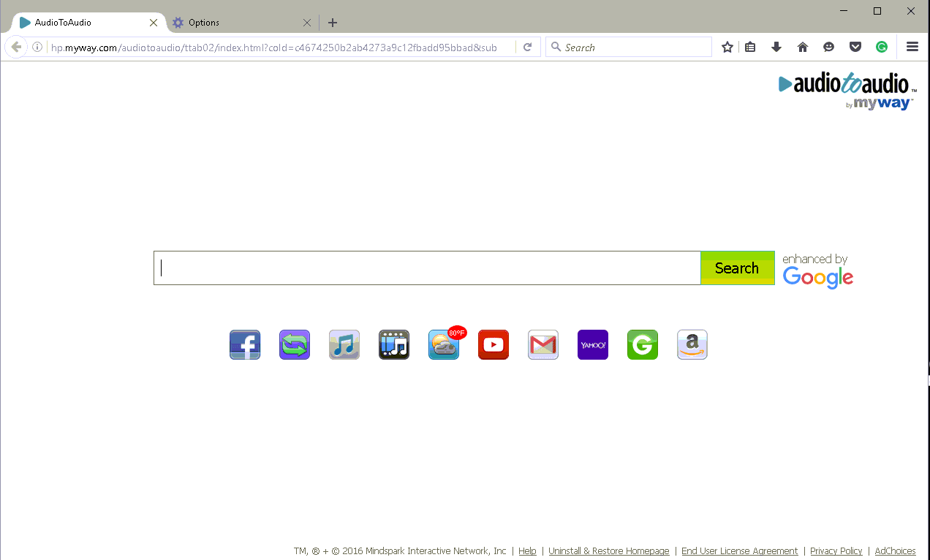Minimize the Firefox window
This screenshot has width=930, height=560.
[x=844, y=11]
